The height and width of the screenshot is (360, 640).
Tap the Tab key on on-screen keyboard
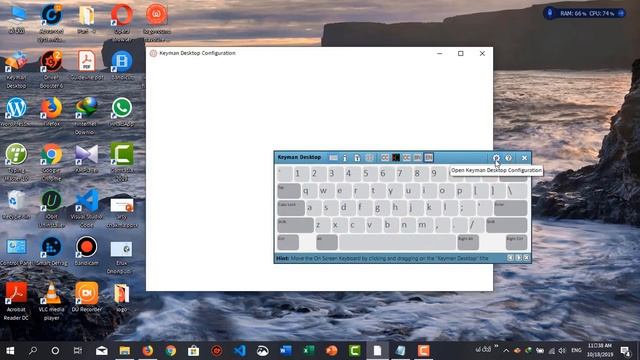point(289,191)
